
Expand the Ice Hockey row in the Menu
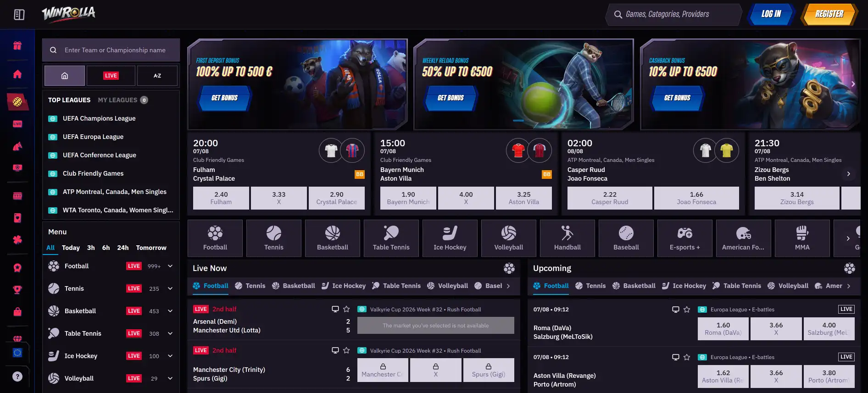pyautogui.click(x=170, y=356)
